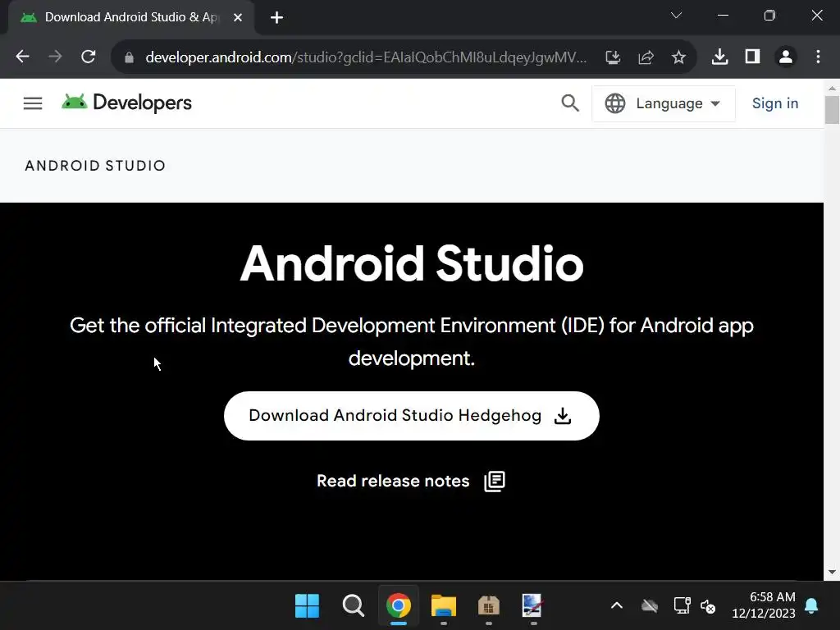This screenshot has height=630, width=840.
Task: Go back to the previous page
Action: coord(22,57)
